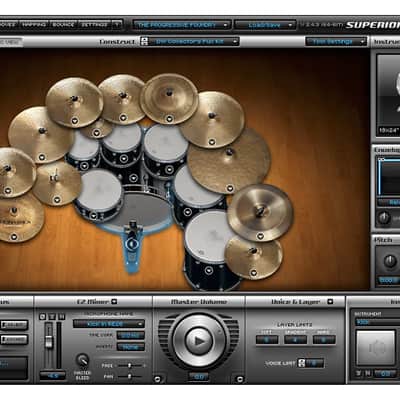Screen dimensions: 400x400
Task: Click the Soft layer limit field
Action: (x=267, y=340)
